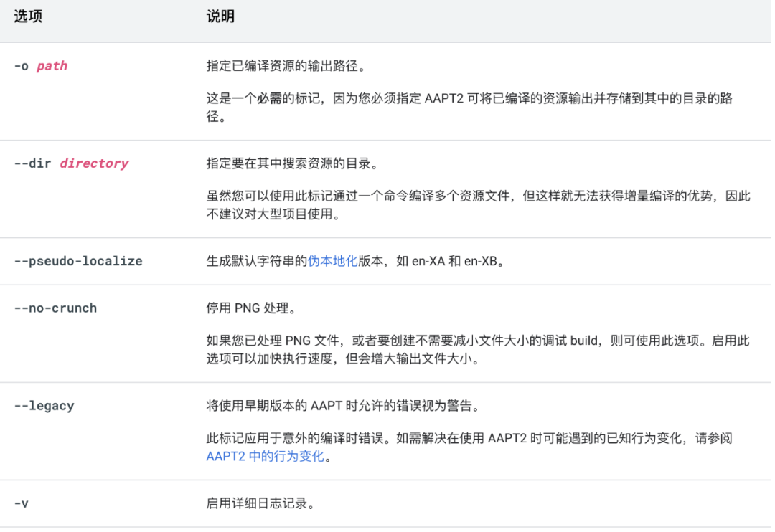
Task: Click the "说明" column header
Action: [x=220, y=16]
